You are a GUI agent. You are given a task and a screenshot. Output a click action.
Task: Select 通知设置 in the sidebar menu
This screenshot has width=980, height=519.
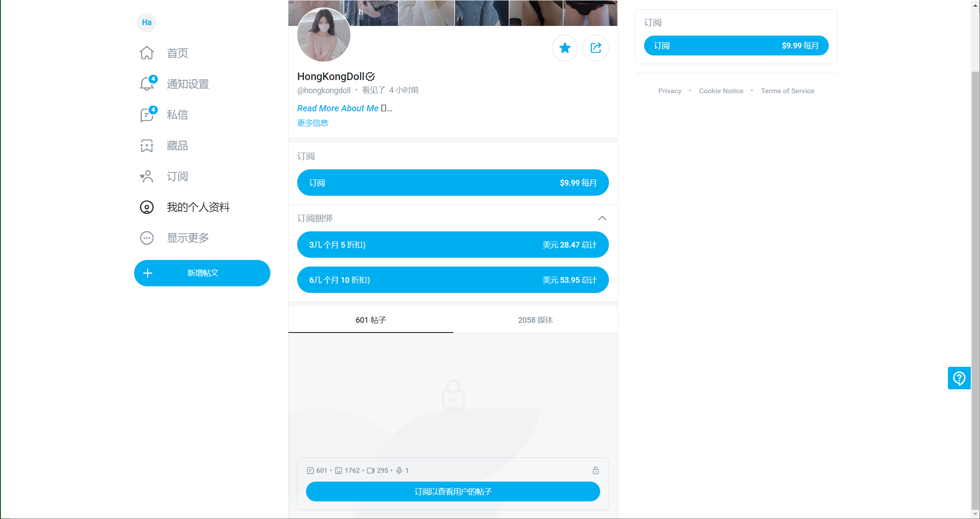tap(188, 84)
